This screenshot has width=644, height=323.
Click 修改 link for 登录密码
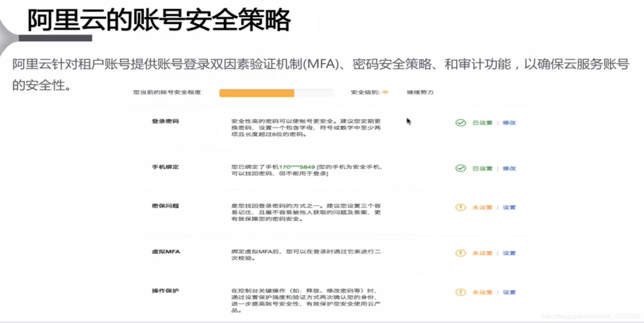[509, 123]
